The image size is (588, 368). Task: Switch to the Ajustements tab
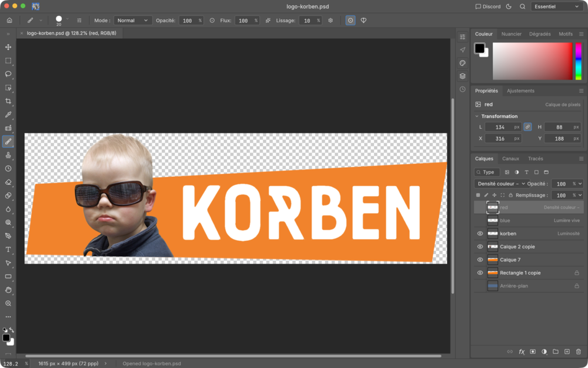(x=520, y=91)
